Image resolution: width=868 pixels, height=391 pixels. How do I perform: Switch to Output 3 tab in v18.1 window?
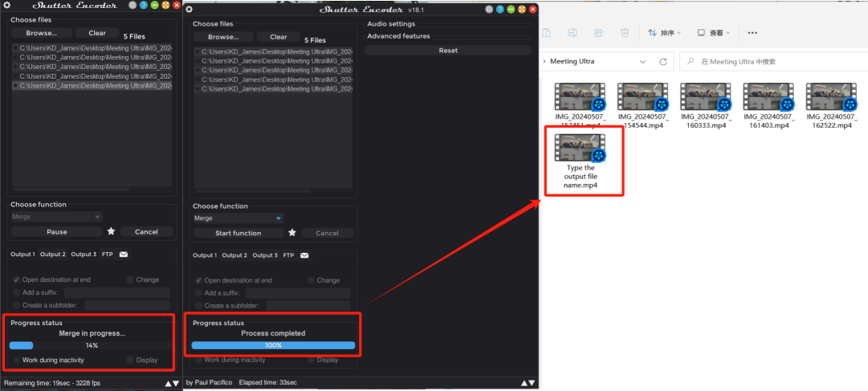pyautogui.click(x=265, y=255)
